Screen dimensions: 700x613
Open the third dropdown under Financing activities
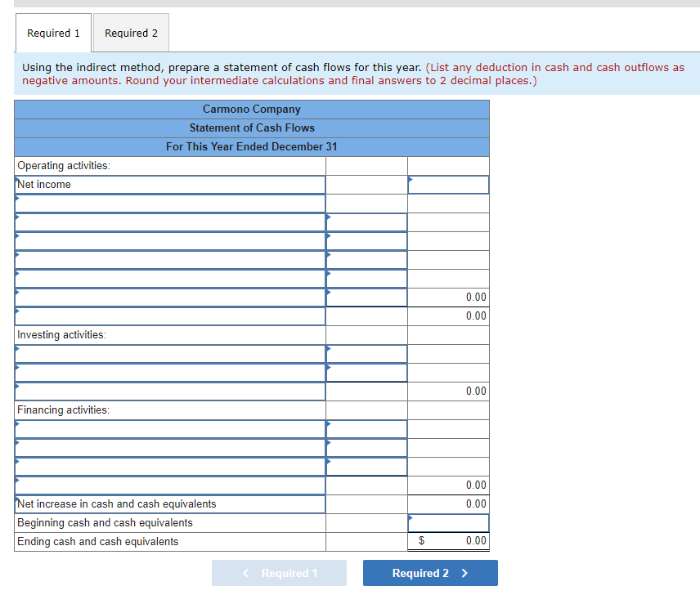coord(169,466)
